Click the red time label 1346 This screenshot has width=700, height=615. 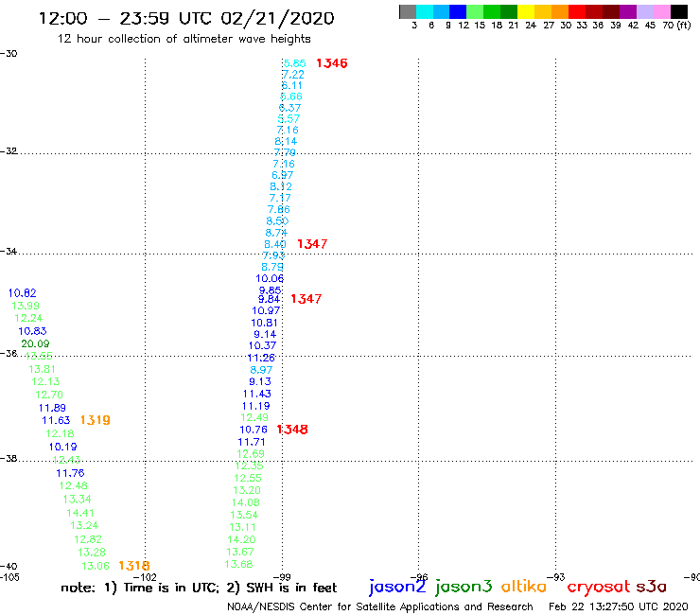point(332,63)
